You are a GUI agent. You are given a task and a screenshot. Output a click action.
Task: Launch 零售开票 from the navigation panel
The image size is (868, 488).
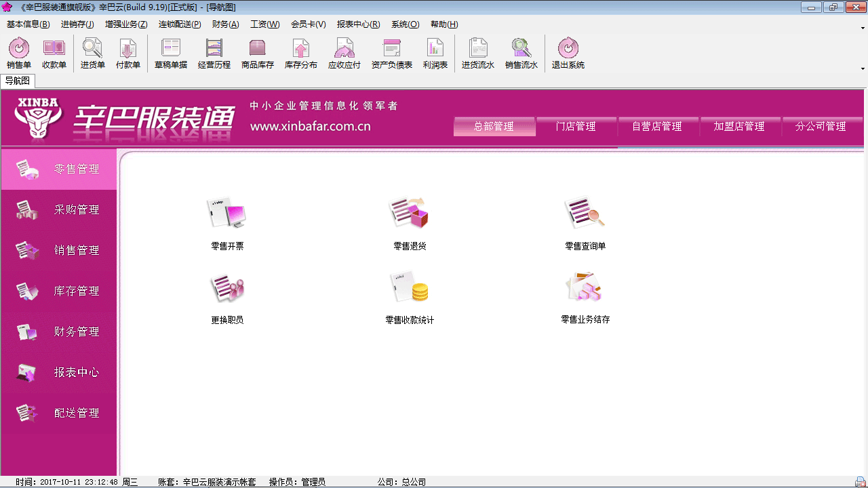[x=227, y=224]
